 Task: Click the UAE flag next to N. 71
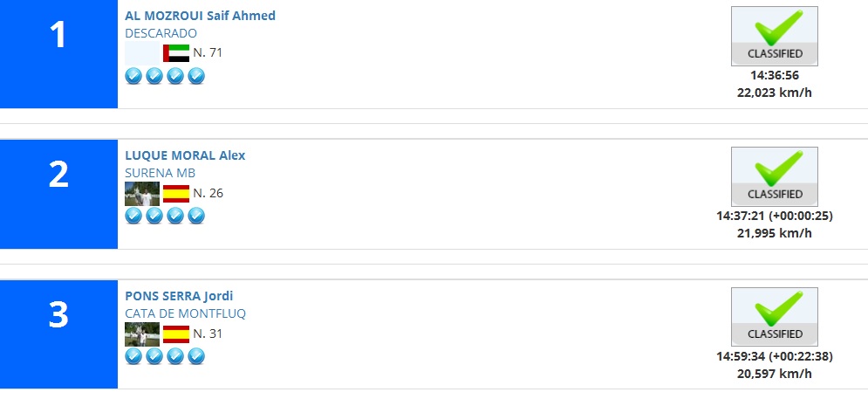coord(176,53)
